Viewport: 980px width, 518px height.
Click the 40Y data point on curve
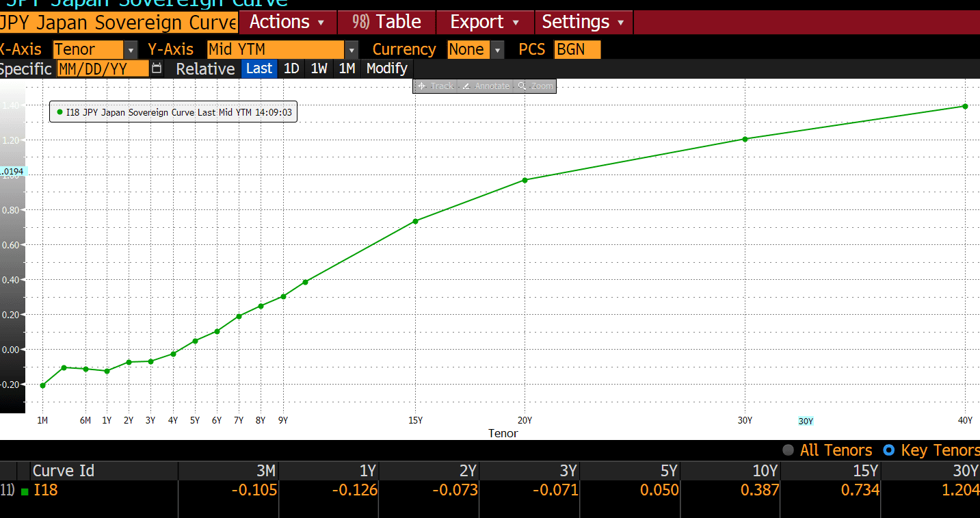tap(965, 106)
